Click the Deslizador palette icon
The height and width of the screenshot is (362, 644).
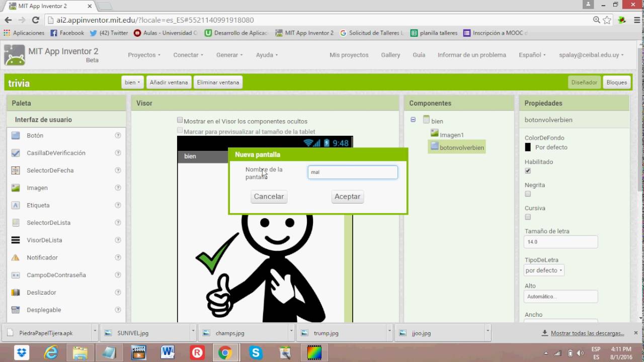coord(16,292)
